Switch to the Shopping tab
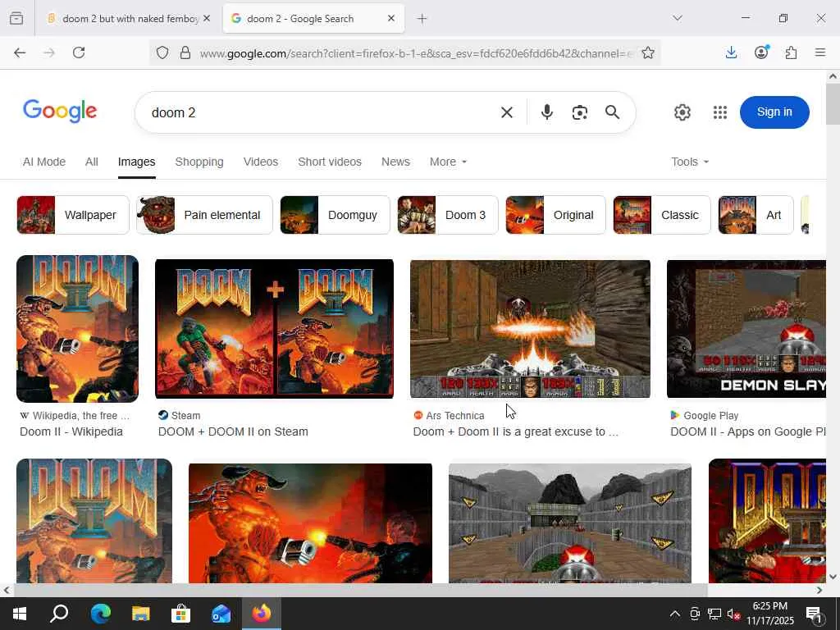The image size is (840, 630). 199,162
